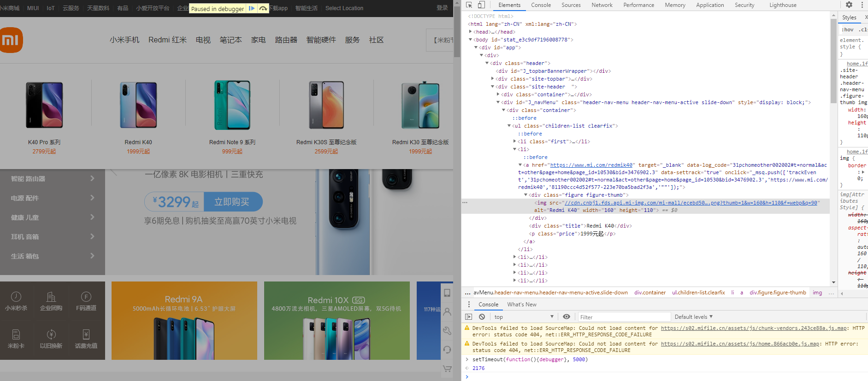Toggle the :hov element state panel
The height and width of the screenshot is (381, 868).
(847, 29)
